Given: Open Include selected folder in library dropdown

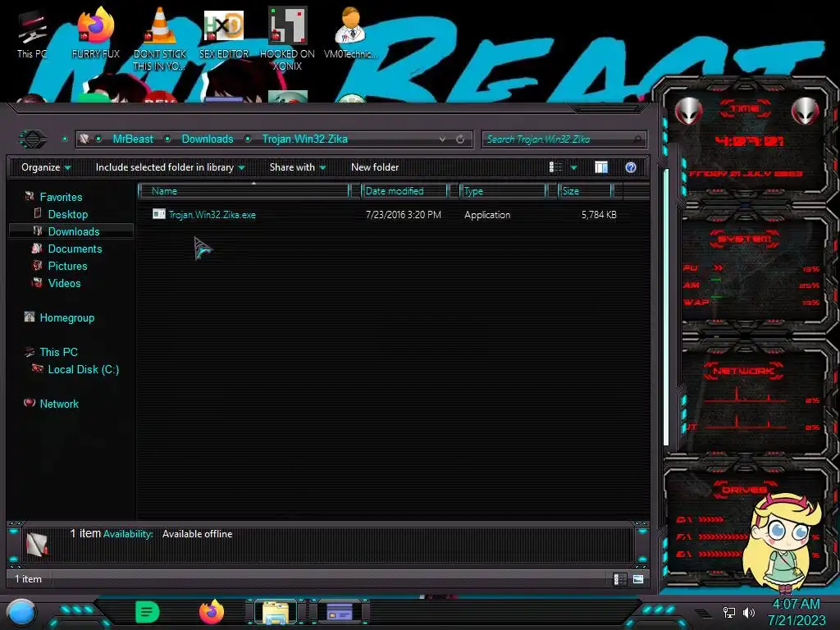Looking at the screenshot, I should pos(170,167).
